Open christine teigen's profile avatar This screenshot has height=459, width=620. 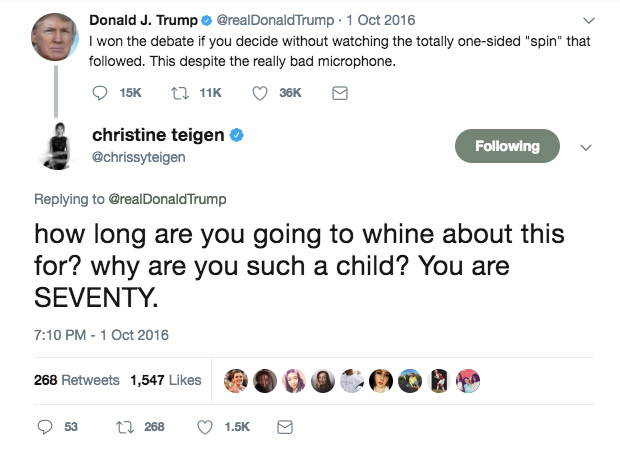click(x=57, y=147)
